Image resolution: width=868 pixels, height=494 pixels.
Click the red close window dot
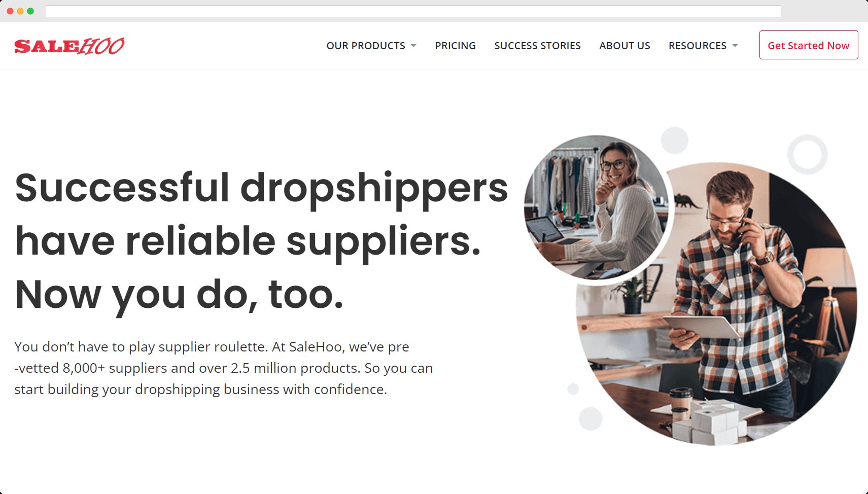click(x=10, y=11)
